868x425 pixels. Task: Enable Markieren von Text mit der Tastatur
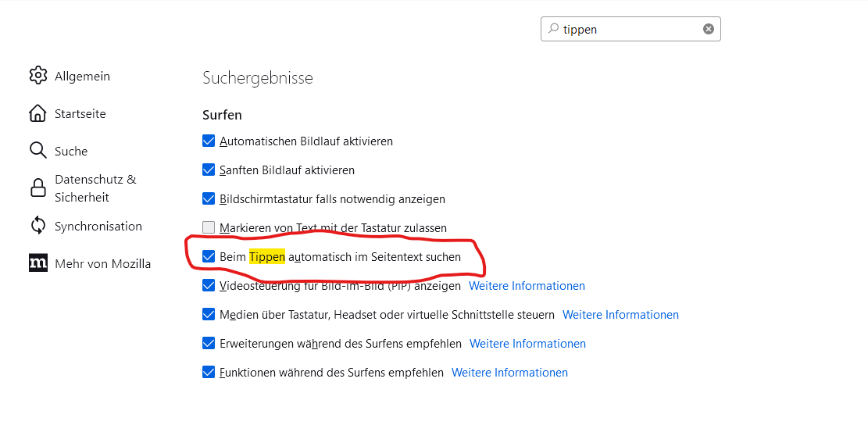click(209, 228)
